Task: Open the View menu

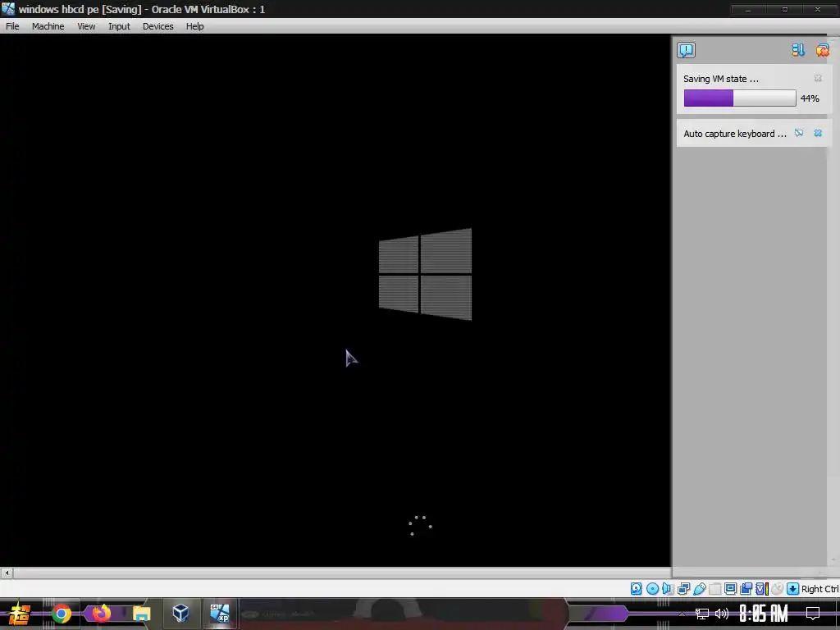Action: pyautogui.click(x=85, y=26)
